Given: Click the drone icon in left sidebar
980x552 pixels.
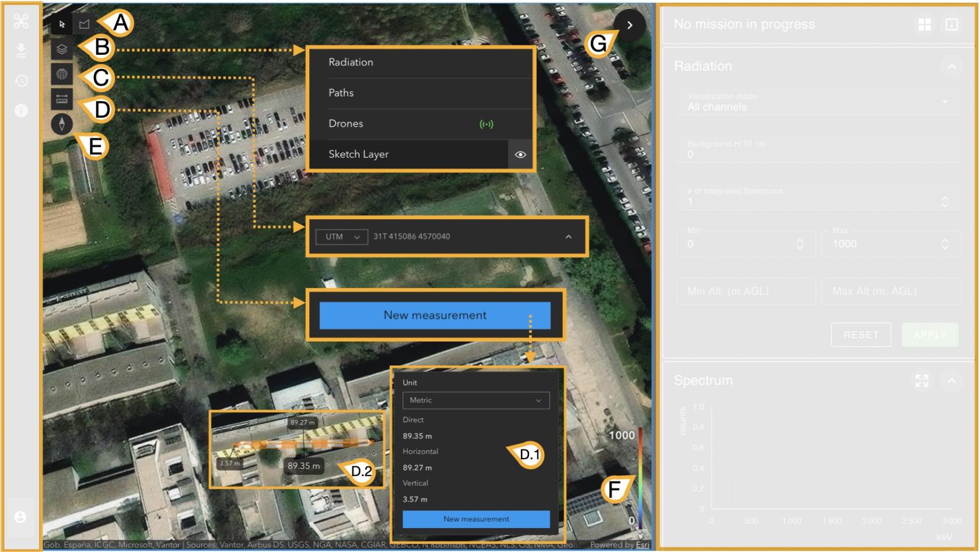Looking at the screenshot, I should point(21,22).
